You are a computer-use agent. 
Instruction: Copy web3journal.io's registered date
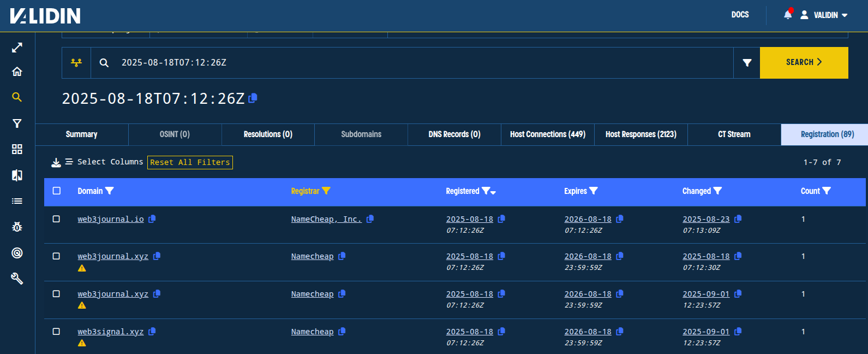coord(501,219)
